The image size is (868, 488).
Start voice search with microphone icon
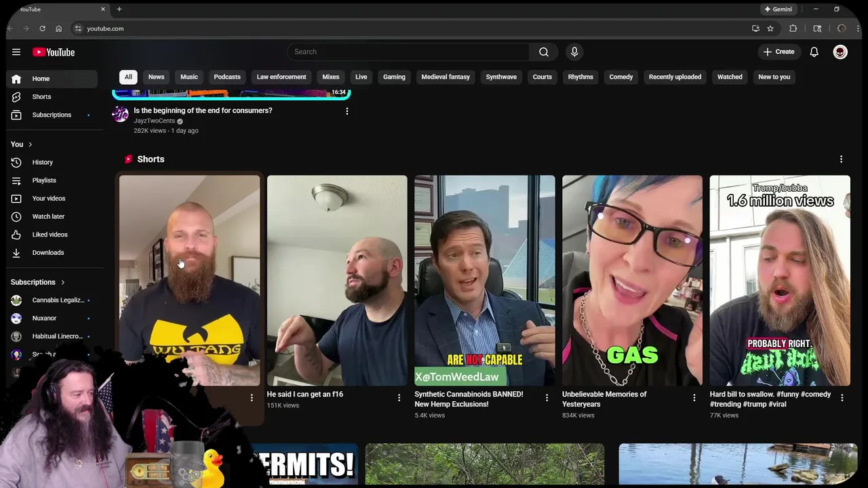pyautogui.click(x=574, y=52)
